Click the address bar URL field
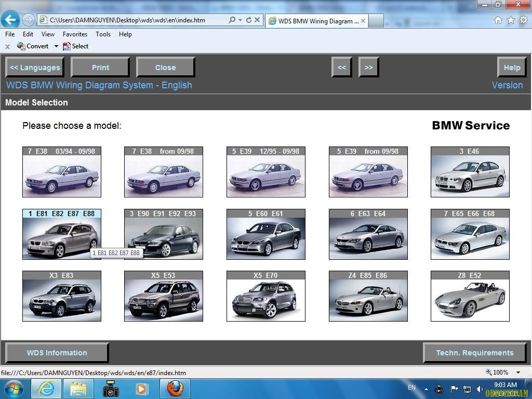The image size is (532, 399). 136,20
